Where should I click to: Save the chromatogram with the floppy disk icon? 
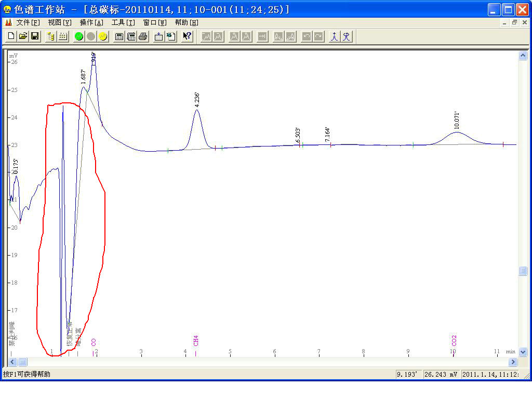tap(35, 36)
